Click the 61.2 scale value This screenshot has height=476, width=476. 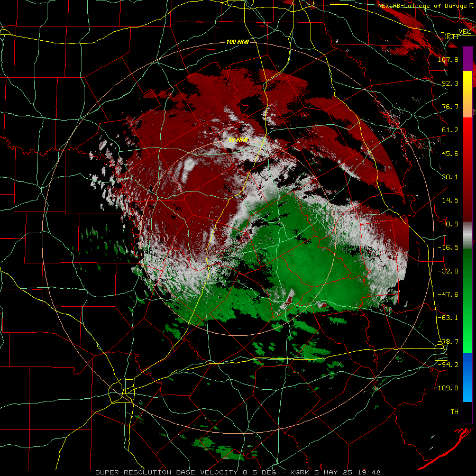coord(450,130)
